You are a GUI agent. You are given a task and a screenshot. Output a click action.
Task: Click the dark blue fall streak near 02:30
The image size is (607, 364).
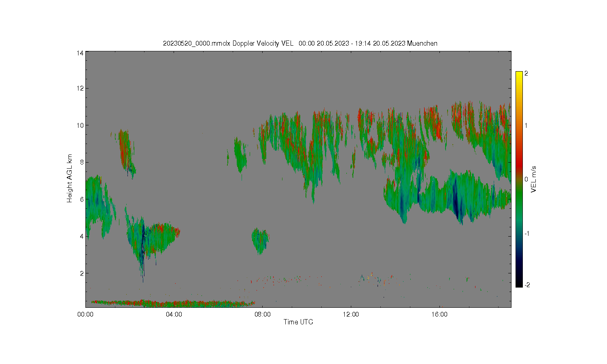(x=142, y=251)
